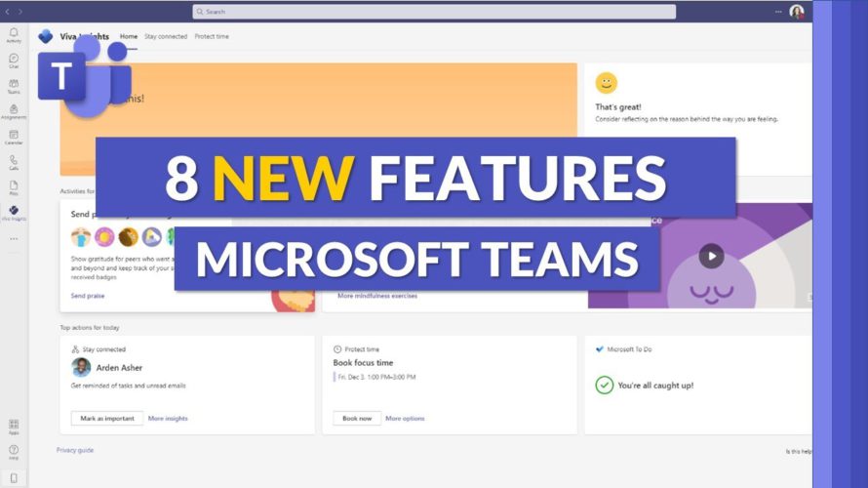Image resolution: width=868 pixels, height=488 pixels.
Task: Open the Apps store icon
Action: (14, 427)
